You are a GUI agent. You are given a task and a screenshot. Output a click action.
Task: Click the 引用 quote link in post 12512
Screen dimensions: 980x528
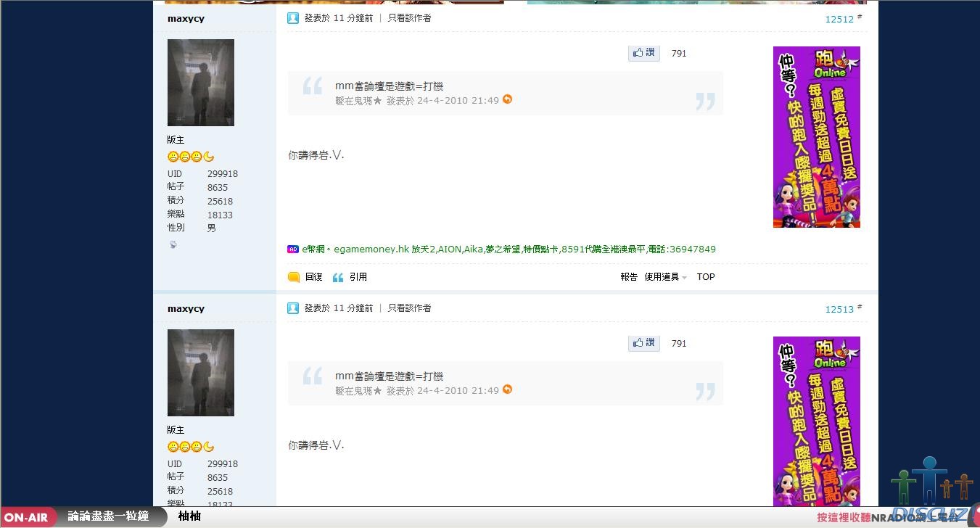pyautogui.click(x=358, y=277)
